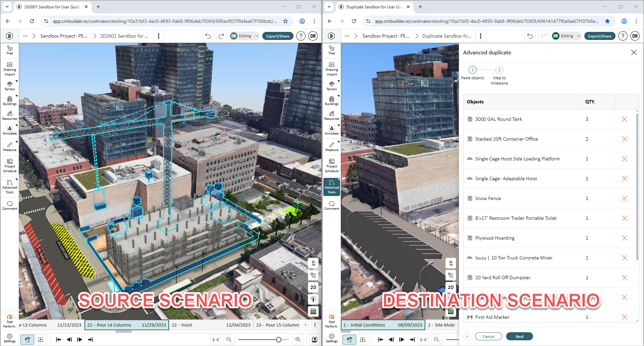This screenshot has width=644, height=346.
Task: Click Next in Advanced duplicate panel
Action: 520,337
